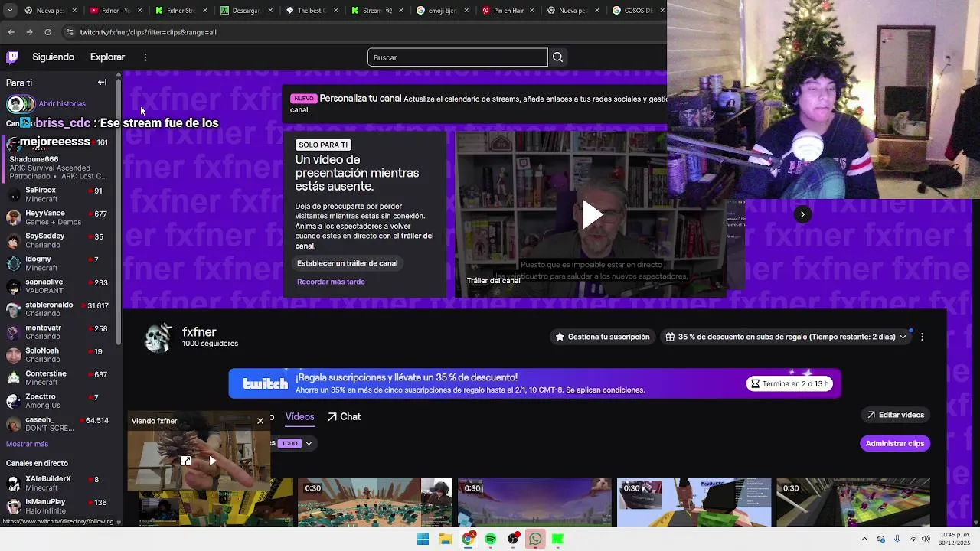Play the Tráiler del canal video
Viewport: 980px width, 551px height.
[591, 215]
